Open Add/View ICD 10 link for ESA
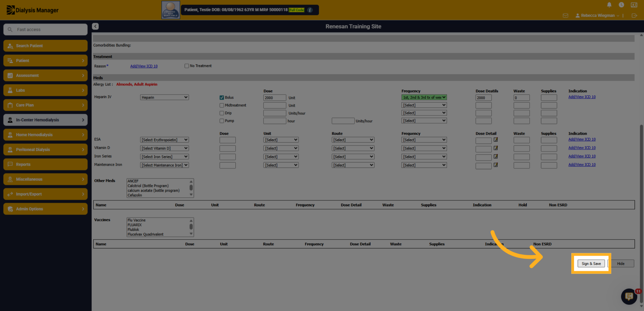644x311 pixels. pos(582,139)
